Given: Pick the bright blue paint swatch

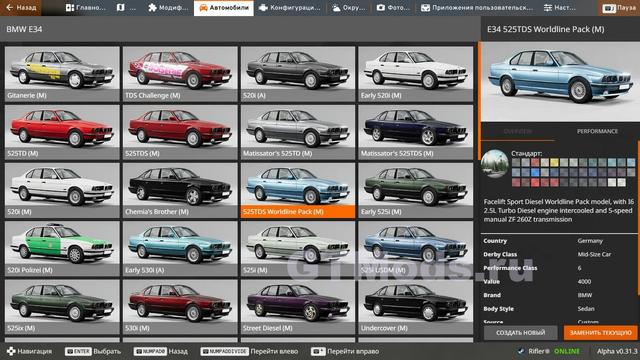Looking at the screenshot, I should [535, 173].
